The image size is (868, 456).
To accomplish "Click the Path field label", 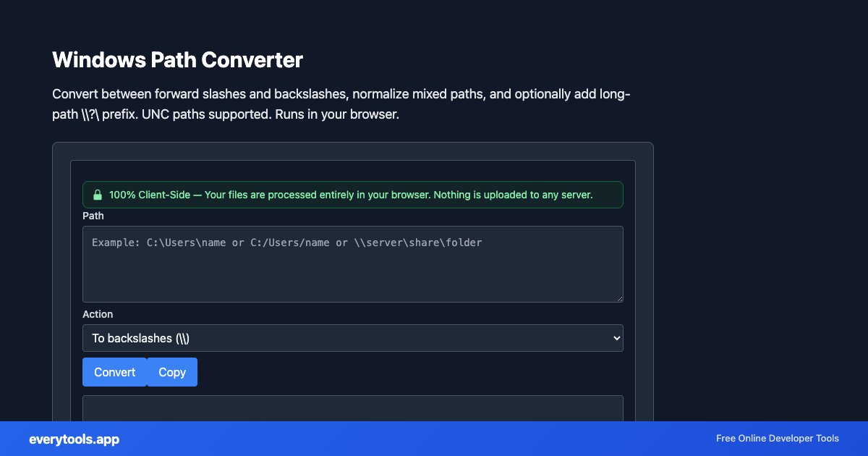I will click(x=93, y=216).
